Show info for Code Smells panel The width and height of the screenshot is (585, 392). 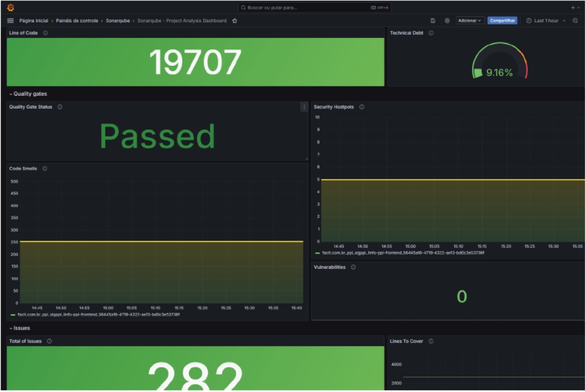point(45,168)
